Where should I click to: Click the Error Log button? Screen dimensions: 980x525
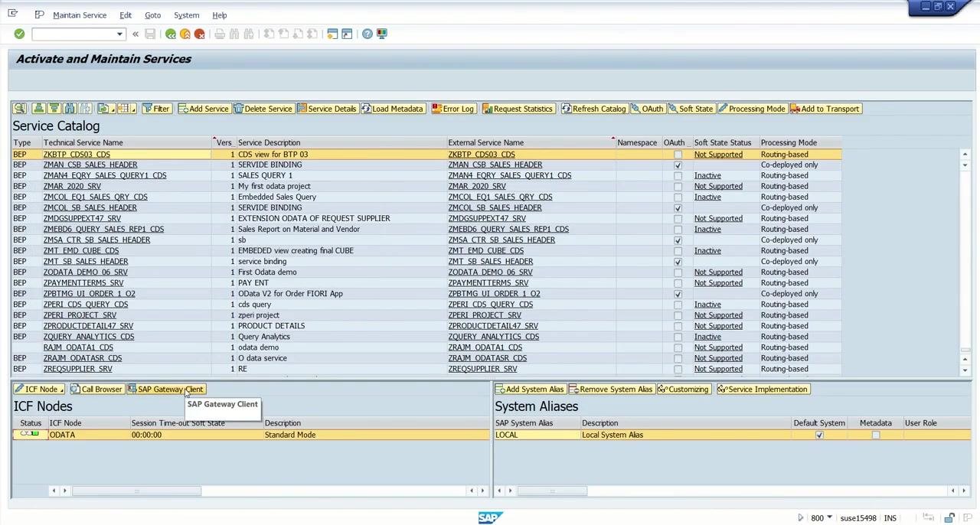[453, 109]
